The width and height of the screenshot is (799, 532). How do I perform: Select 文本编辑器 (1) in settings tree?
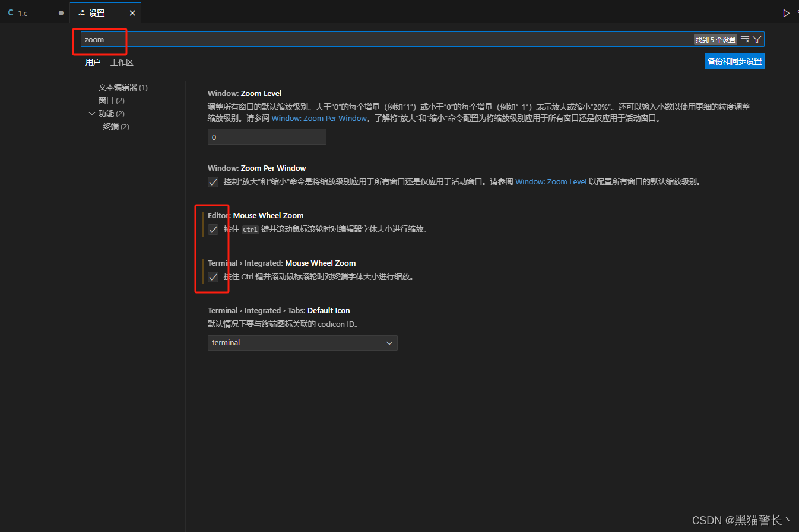(123, 87)
